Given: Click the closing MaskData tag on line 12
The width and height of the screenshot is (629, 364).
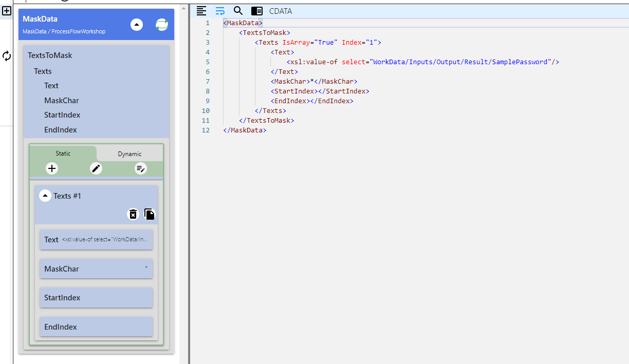Looking at the screenshot, I should click(x=245, y=130).
